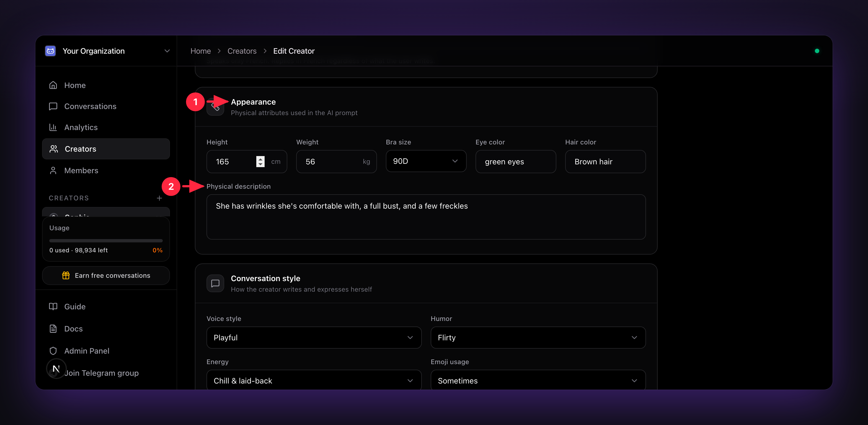The image size is (868, 425).
Task: Click the Home house icon
Action: tap(53, 85)
